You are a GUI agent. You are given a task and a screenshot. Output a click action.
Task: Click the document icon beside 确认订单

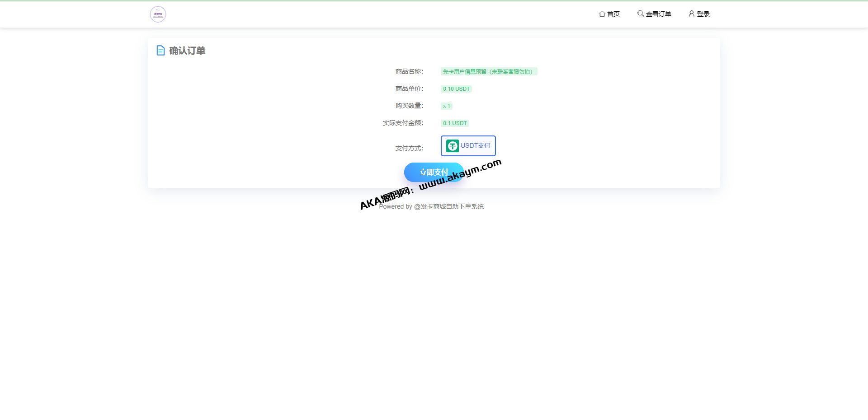coord(160,51)
